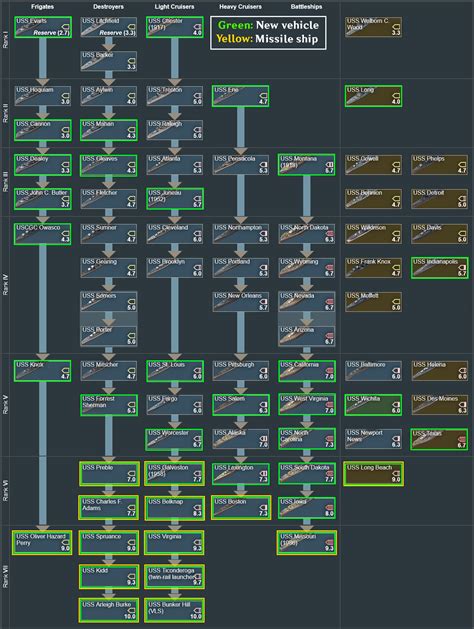Select the USS Atlanta card

point(175,165)
